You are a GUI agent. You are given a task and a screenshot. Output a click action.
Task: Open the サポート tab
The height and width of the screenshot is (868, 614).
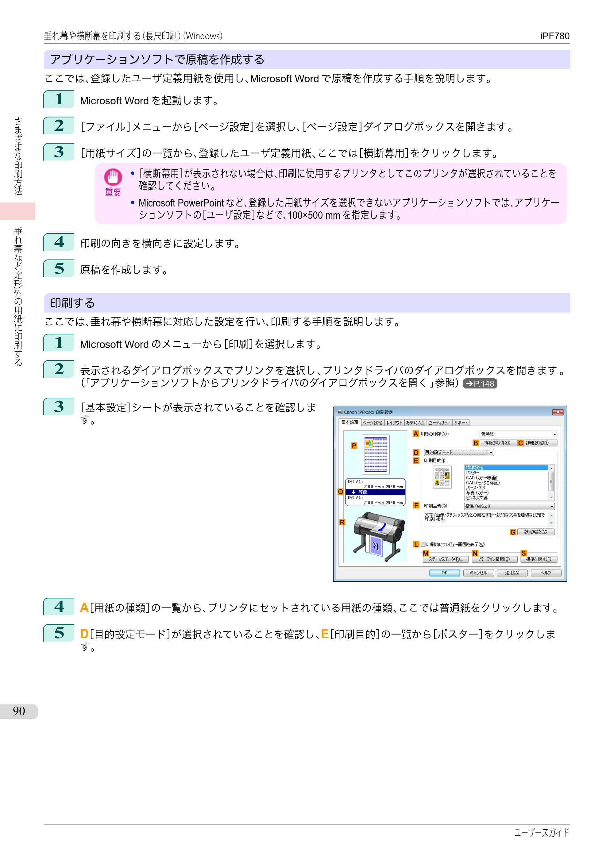461,423
